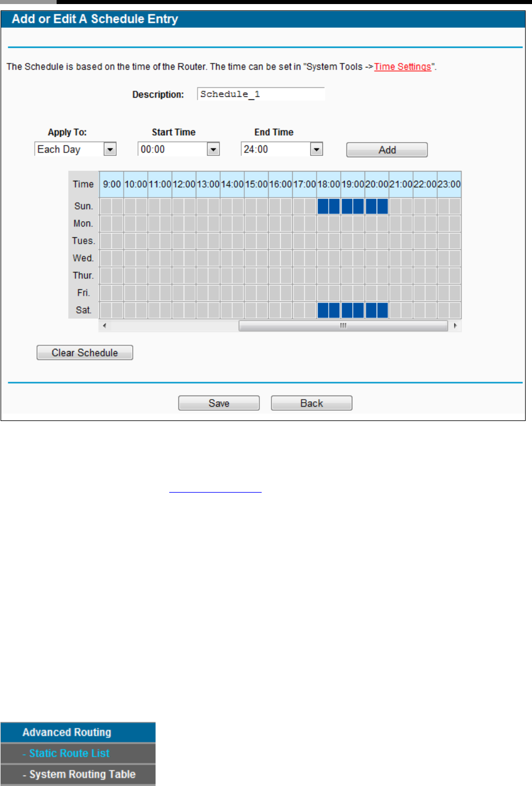Select the Advanced Routing menu

(x=78, y=732)
